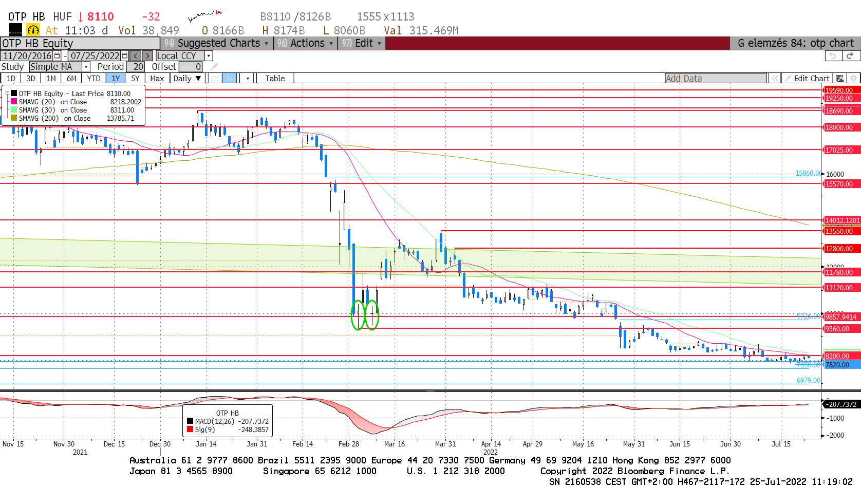Click the yellow gauge icon near At
Viewport: 861px width, 504px height.
click(x=33, y=30)
